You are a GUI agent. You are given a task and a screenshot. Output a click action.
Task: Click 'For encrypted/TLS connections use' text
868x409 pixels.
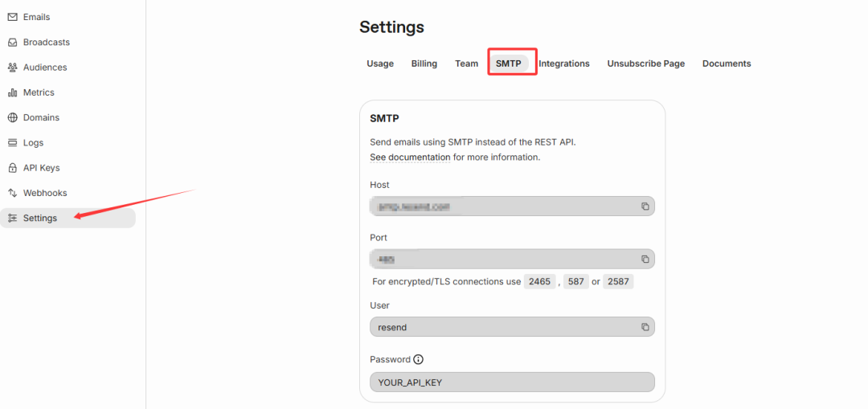tap(447, 282)
